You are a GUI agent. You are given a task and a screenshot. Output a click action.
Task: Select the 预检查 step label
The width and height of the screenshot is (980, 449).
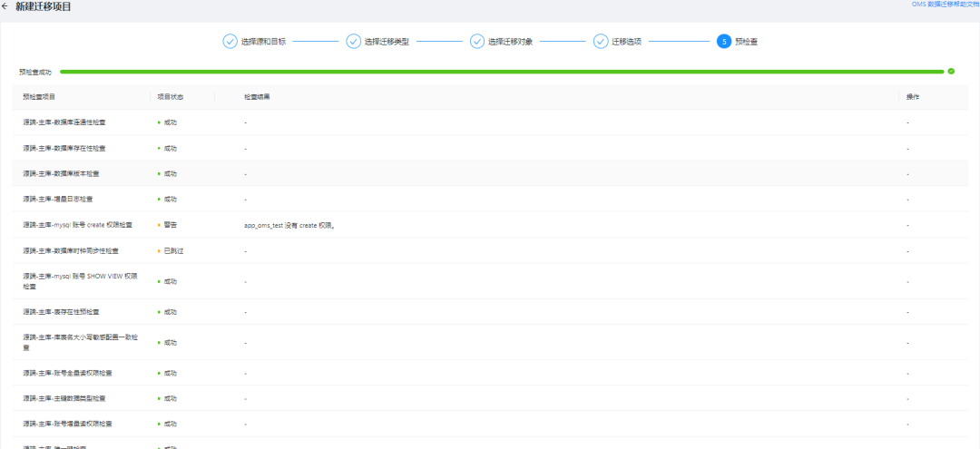(x=747, y=42)
